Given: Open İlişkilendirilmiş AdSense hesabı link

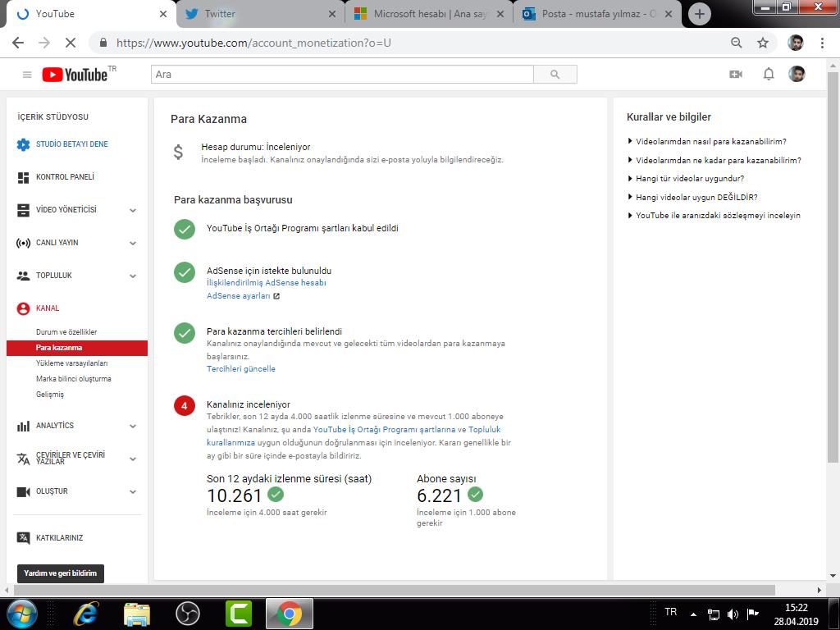Looking at the screenshot, I should pos(267,283).
